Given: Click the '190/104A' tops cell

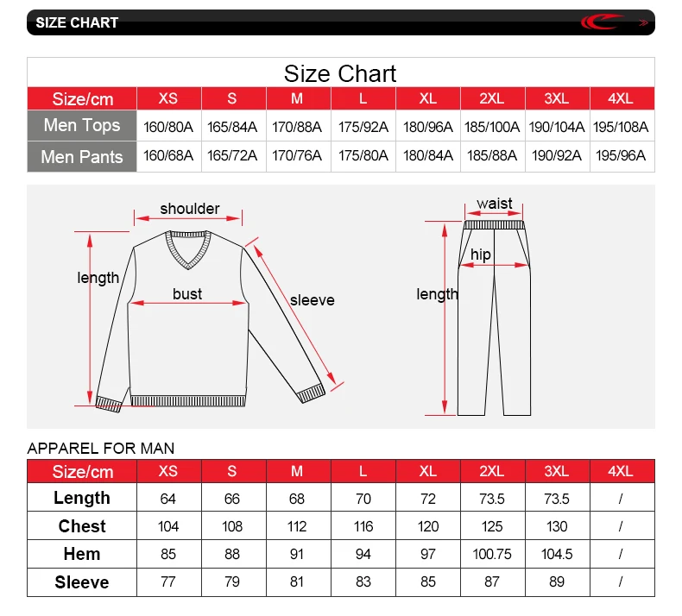Looking at the screenshot, I should (557, 127).
